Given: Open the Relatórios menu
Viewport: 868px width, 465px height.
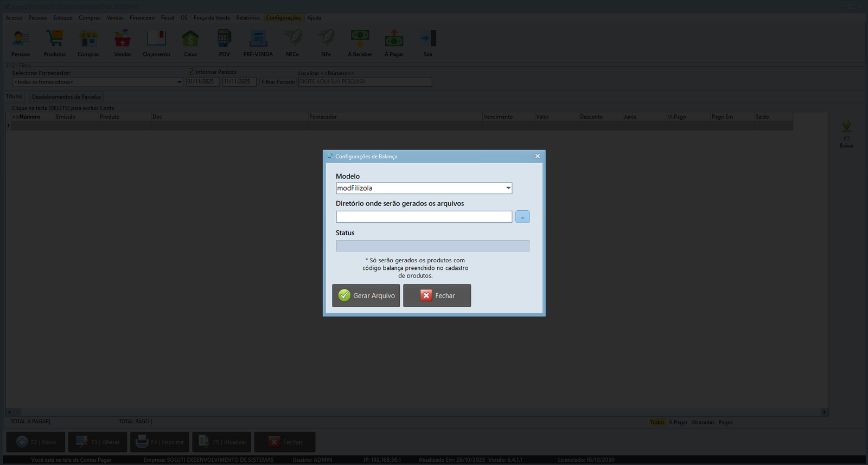Looking at the screenshot, I should [x=248, y=18].
